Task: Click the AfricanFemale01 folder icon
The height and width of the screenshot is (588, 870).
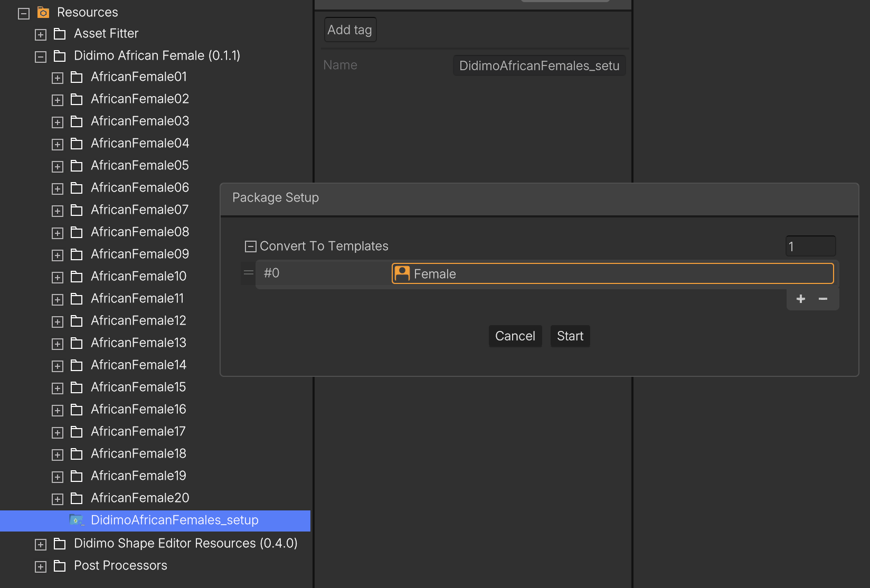Action: [x=77, y=78]
